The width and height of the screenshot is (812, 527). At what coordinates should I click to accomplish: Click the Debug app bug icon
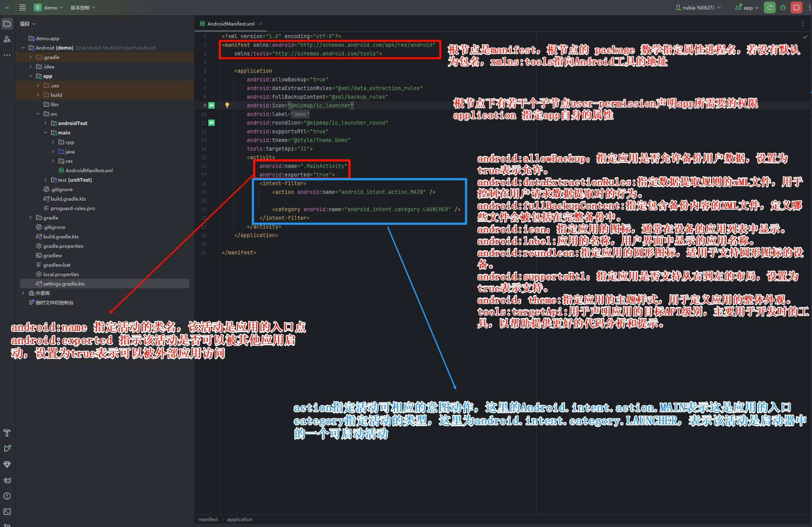tap(783, 7)
